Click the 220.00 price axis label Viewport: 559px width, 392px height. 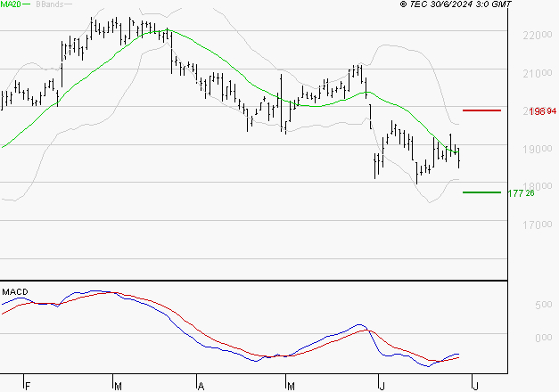tap(538, 35)
